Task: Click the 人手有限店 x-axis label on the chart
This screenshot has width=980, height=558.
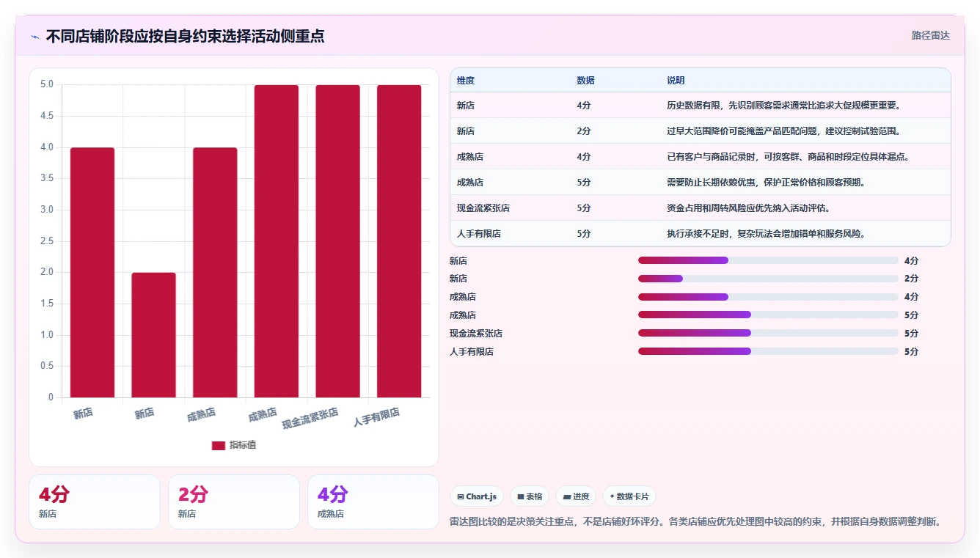Action: 376,417
